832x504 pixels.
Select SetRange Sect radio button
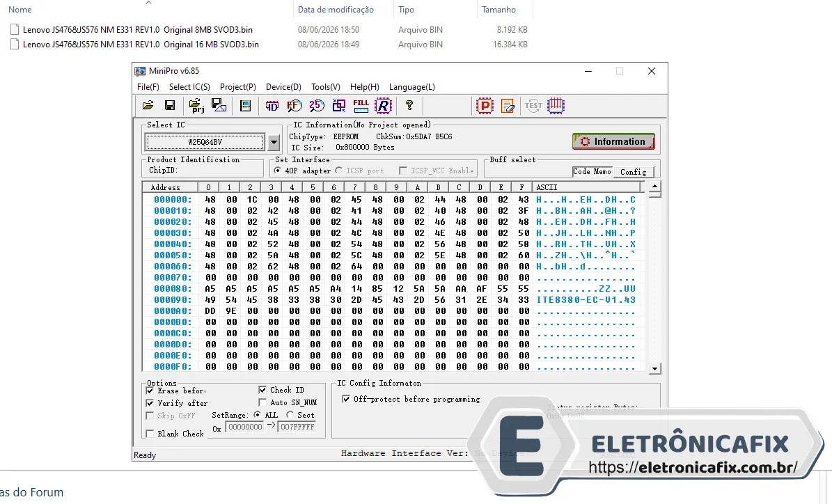290,415
